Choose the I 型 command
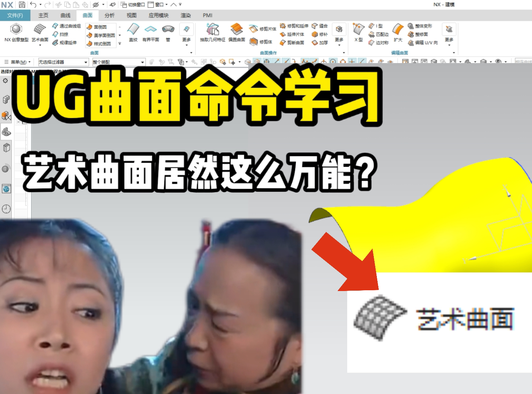Viewport: 532px width, 394px height. tap(376, 26)
